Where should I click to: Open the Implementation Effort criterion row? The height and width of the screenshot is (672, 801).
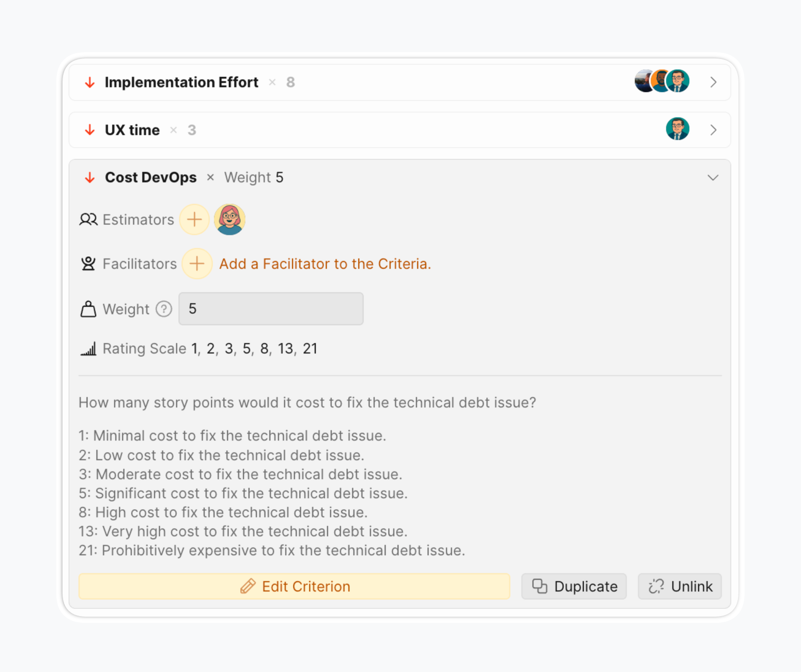point(181,83)
